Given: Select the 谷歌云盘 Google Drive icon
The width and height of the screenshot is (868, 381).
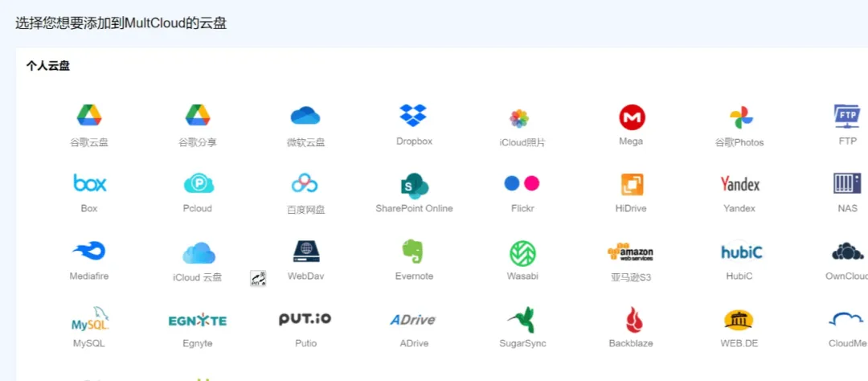Looking at the screenshot, I should [x=89, y=115].
